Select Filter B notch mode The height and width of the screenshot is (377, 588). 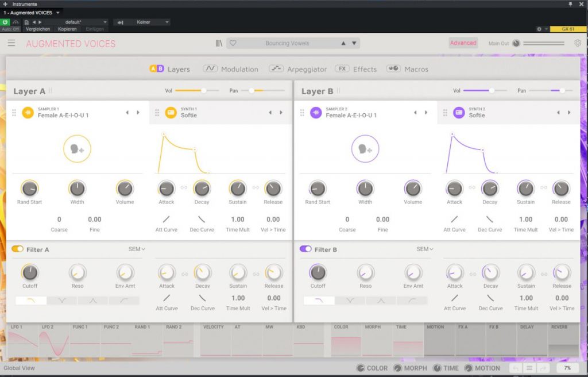pyautogui.click(x=350, y=301)
